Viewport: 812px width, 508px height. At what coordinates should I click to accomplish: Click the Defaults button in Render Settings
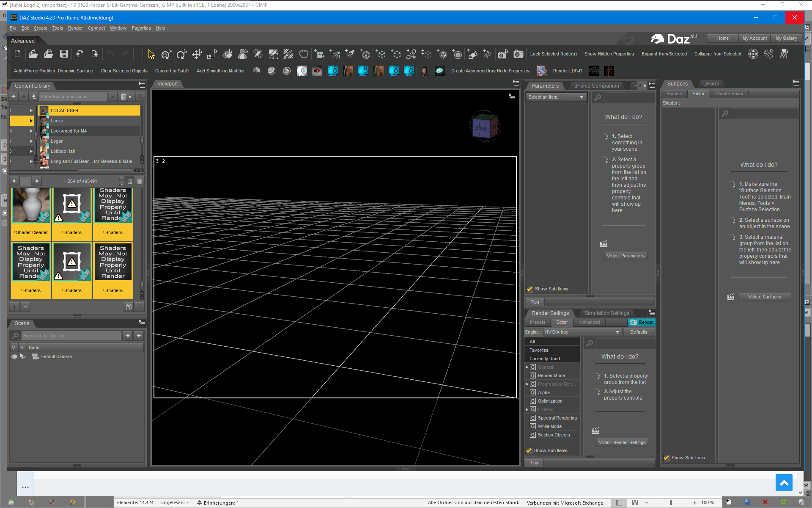[x=639, y=332]
